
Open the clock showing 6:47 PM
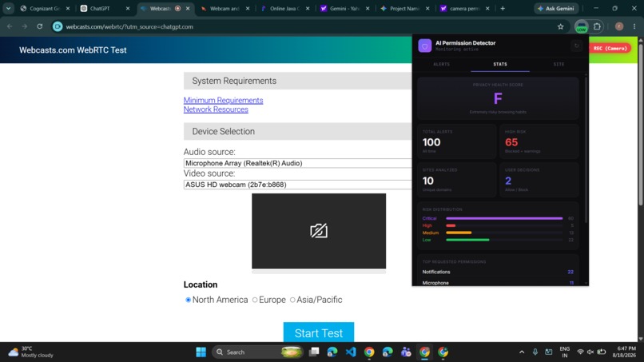[x=624, y=352]
